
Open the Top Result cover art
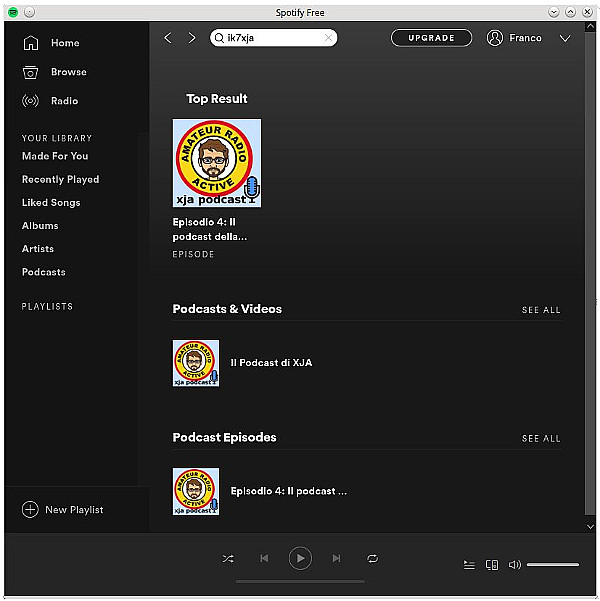pyautogui.click(x=217, y=163)
